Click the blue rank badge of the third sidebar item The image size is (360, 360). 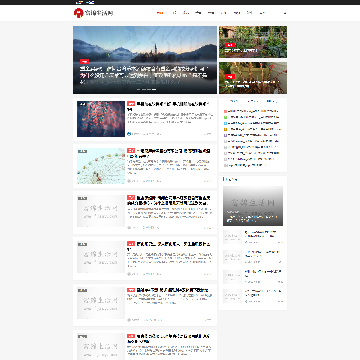click(x=226, y=123)
